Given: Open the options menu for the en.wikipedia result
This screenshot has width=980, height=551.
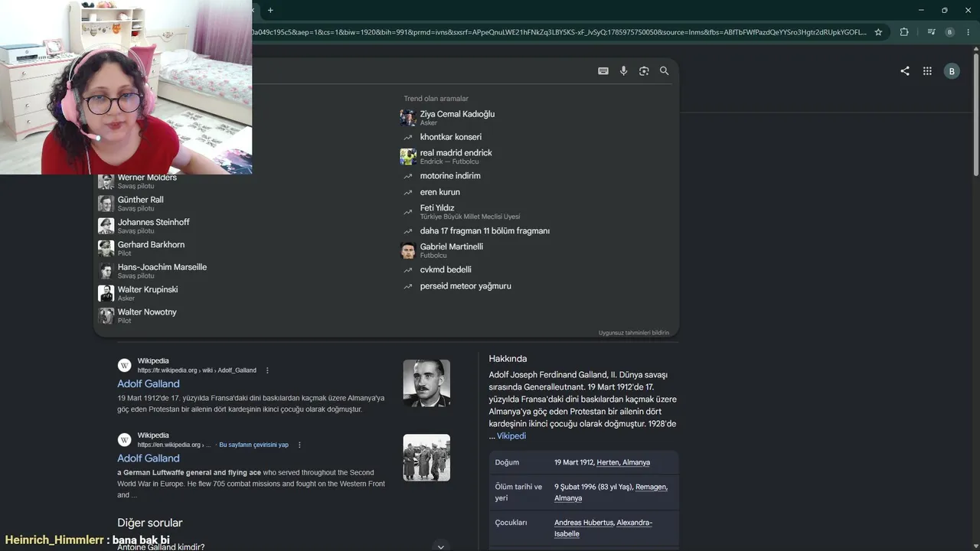Looking at the screenshot, I should 299,445.
